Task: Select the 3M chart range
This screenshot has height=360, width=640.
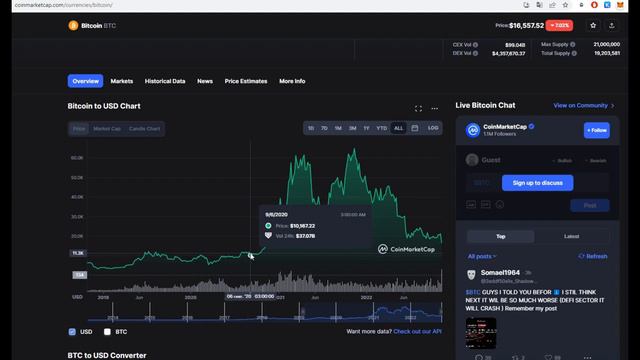Action: [x=352, y=128]
